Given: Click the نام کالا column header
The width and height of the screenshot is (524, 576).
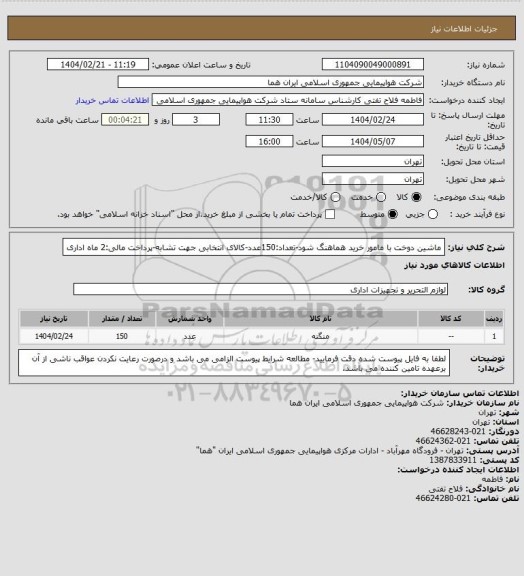Looking at the screenshot, I should point(320,318).
